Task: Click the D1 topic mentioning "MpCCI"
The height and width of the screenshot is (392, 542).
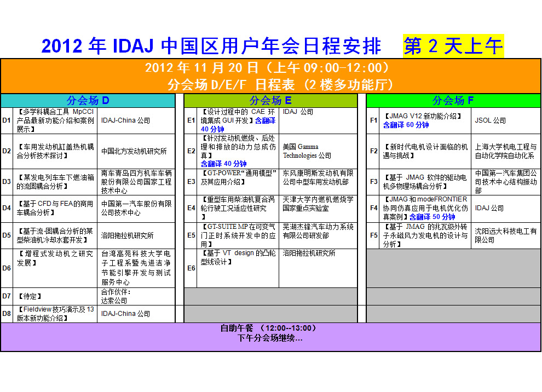Action: [x=55, y=120]
